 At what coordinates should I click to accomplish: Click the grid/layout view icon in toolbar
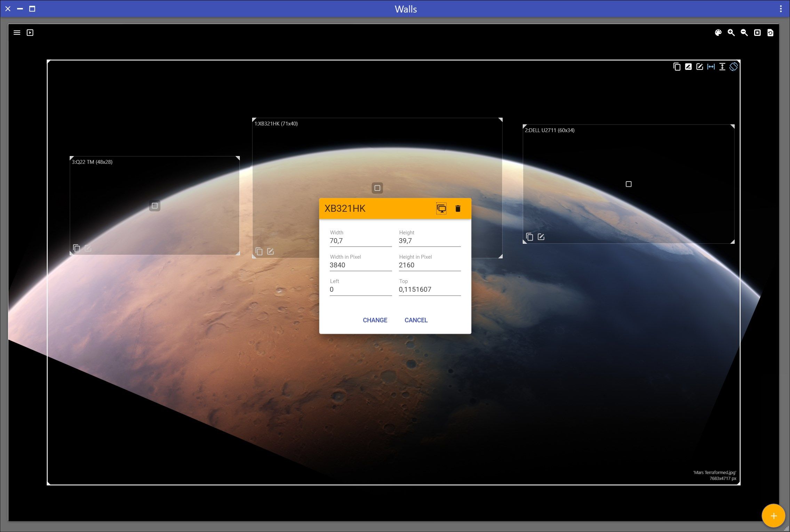click(x=757, y=33)
